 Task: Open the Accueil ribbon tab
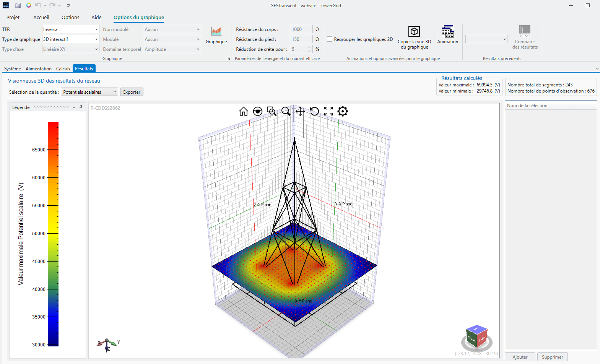(41, 18)
